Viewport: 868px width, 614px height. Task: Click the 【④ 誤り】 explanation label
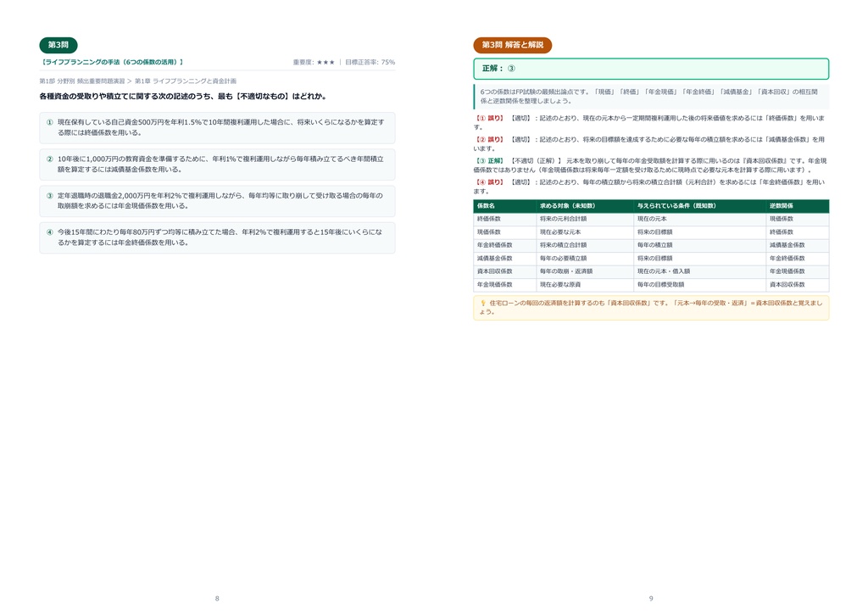pyautogui.click(x=489, y=182)
